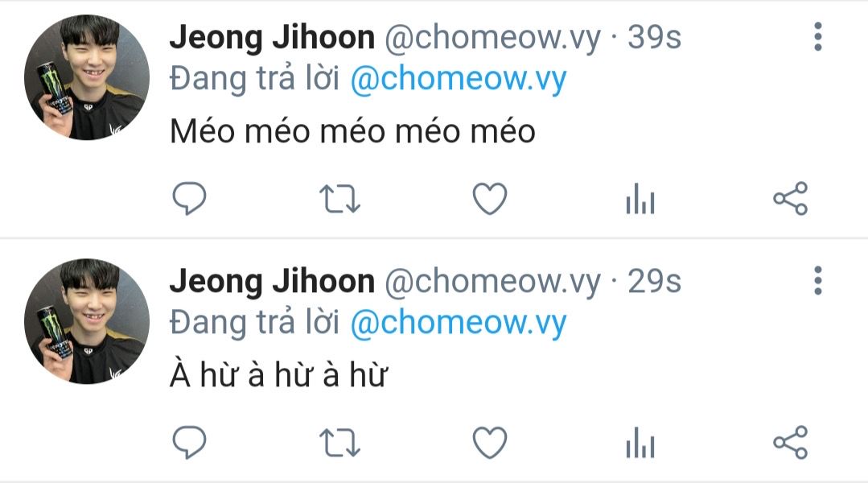Open more options for the 29s tweet
868x483 pixels.
pyautogui.click(x=818, y=281)
